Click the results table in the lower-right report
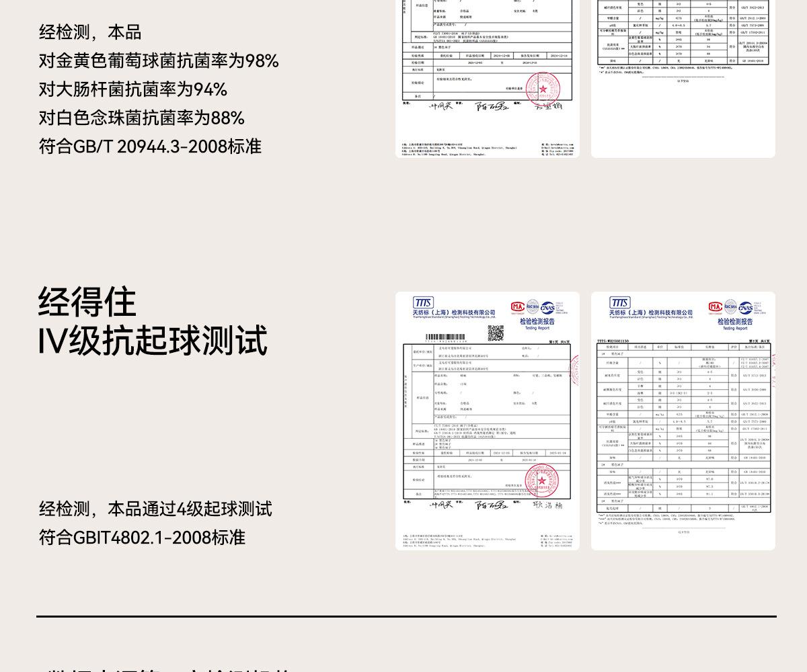 point(683,430)
